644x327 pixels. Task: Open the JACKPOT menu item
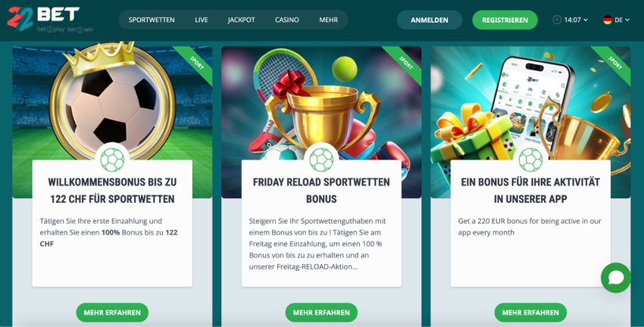coord(241,20)
